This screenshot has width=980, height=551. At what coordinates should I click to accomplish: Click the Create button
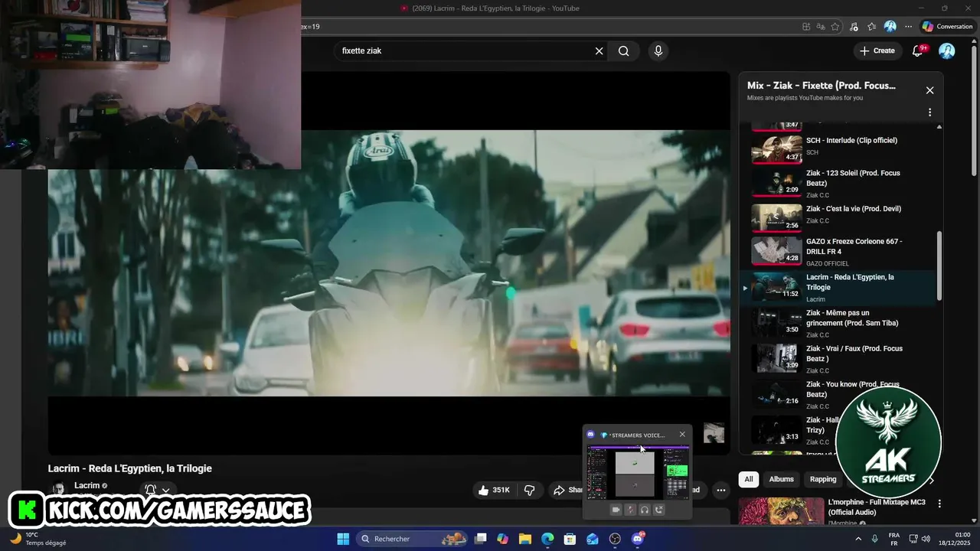[x=877, y=51]
